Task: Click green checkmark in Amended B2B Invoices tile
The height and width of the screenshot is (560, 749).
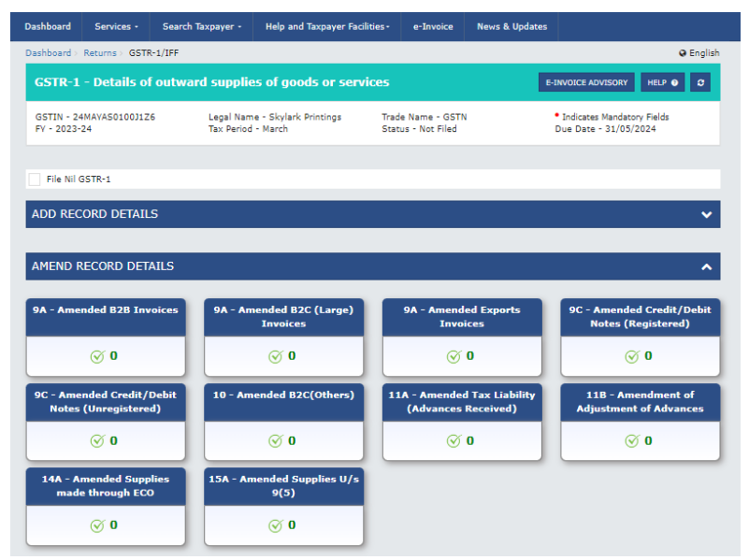Action: [x=97, y=356]
